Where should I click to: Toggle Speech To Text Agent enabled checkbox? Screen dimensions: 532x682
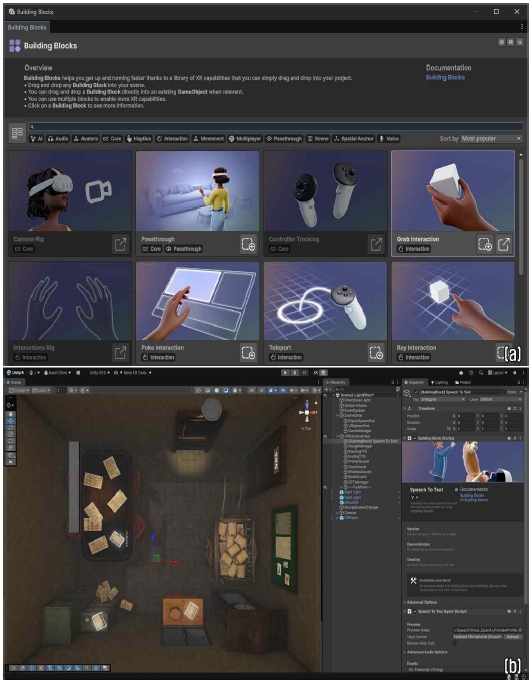point(415,612)
